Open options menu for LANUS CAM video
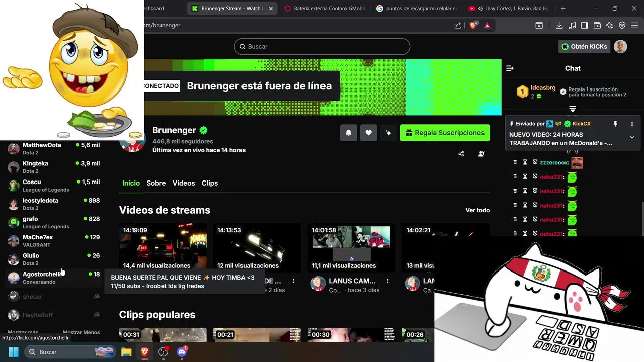This screenshot has width=644, height=362. tap(387, 281)
